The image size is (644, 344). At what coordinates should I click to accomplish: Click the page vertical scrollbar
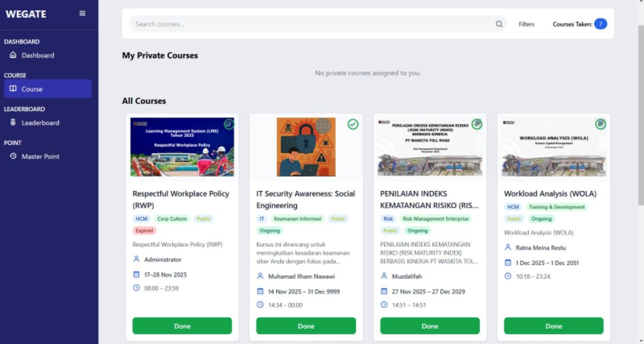tap(641, 115)
